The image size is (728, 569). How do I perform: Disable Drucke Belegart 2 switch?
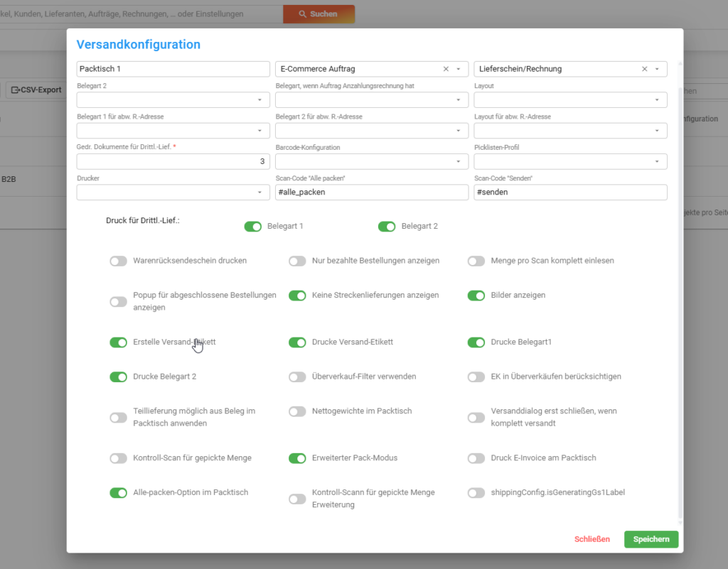(119, 377)
